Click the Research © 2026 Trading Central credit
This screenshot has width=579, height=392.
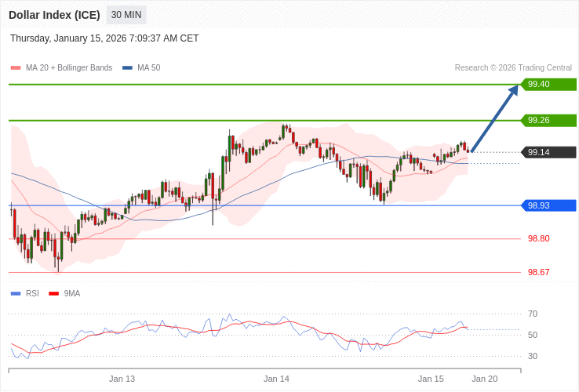pos(513,68)
